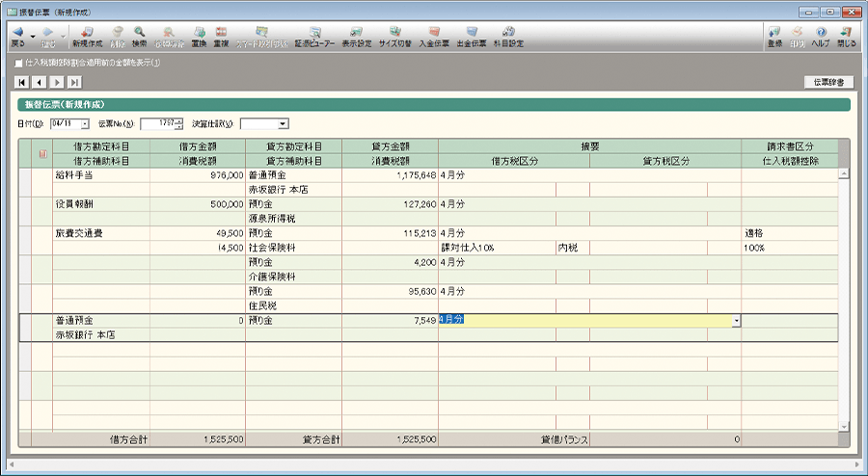
Task: Expand the highlighted 摘要 field dropdown arrow
Action: click(736, 320)
